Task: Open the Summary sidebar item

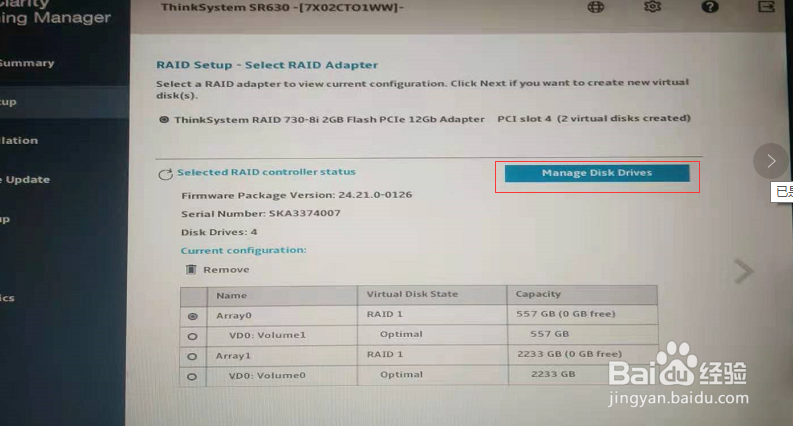Action: point(27,63)
